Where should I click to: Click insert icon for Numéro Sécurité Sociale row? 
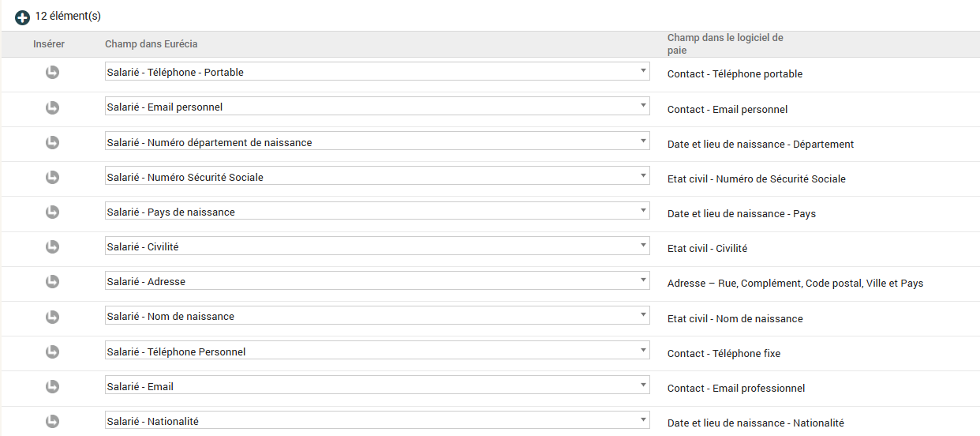coord(52,177)
